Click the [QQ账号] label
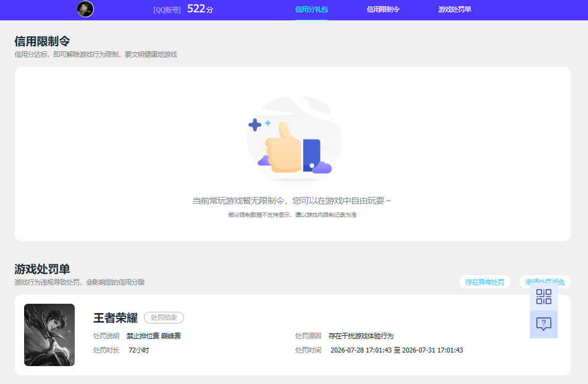This screenshot has height=384, width=588. pyautogui.click(x=167, y=10)
